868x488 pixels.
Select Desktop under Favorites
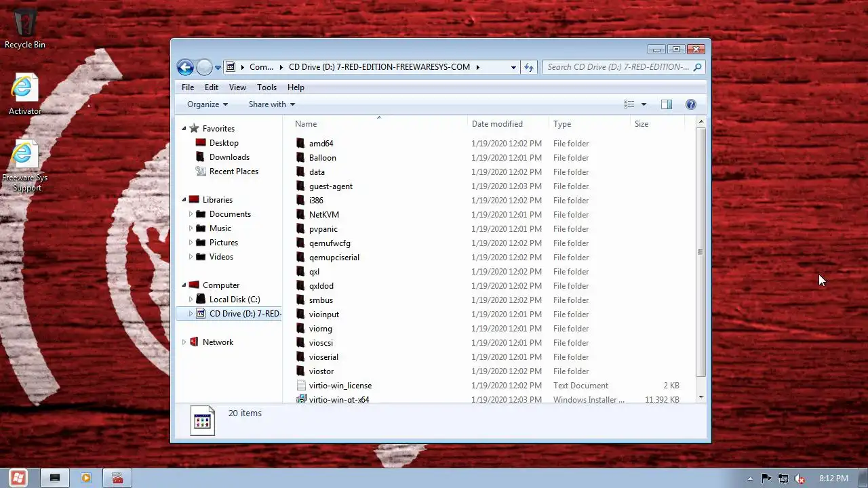pyautogui.click(x=224, y=142)
